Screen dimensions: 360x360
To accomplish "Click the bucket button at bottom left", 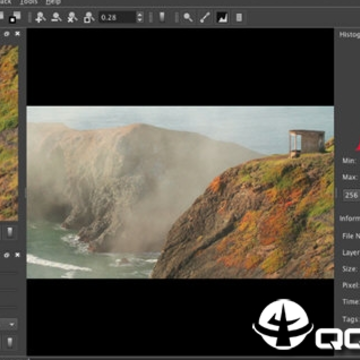I will [10, 342].
